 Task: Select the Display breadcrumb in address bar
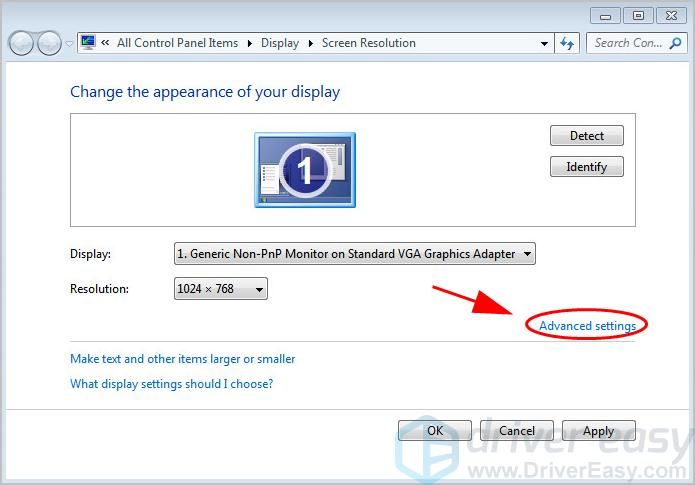[x=279, y=43]
